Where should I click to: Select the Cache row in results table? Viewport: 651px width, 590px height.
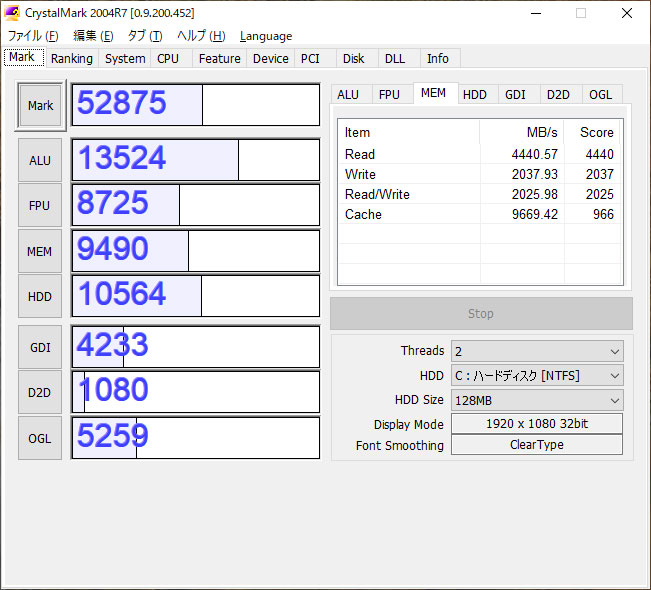[480, 214]
